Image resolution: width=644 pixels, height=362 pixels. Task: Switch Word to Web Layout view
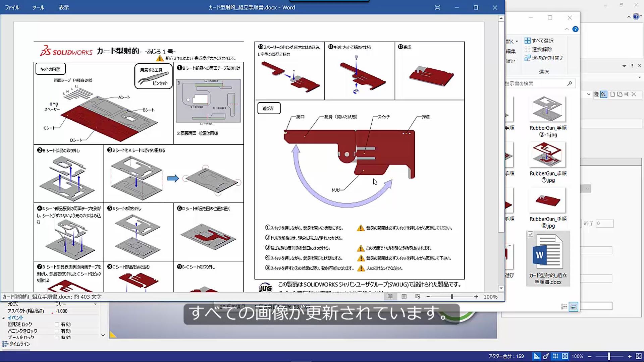click(418, 296)
